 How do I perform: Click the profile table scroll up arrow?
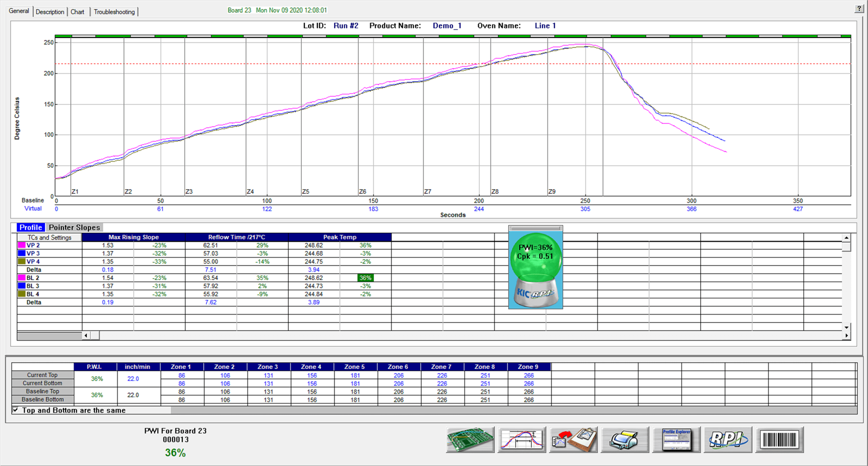846,238
